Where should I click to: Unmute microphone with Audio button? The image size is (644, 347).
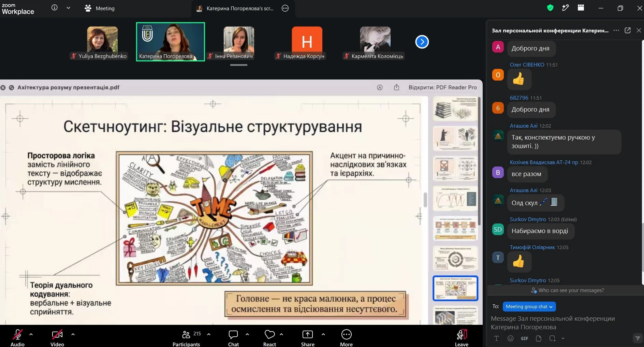(x=17, y=337)
